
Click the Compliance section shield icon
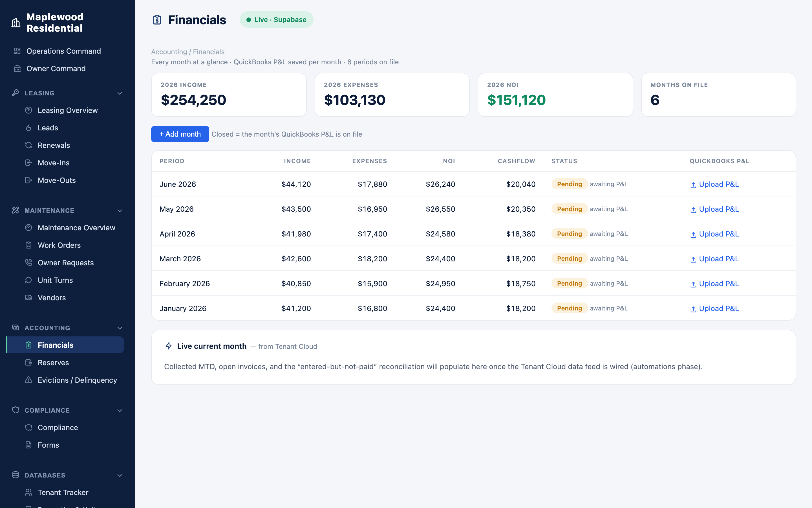coord(16,410)
